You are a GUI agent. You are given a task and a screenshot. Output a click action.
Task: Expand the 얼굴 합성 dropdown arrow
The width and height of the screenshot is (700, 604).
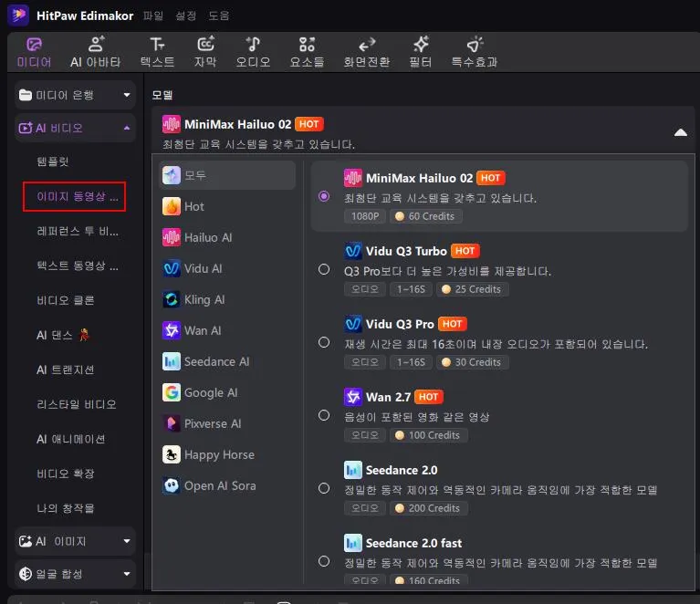point(127,574)
